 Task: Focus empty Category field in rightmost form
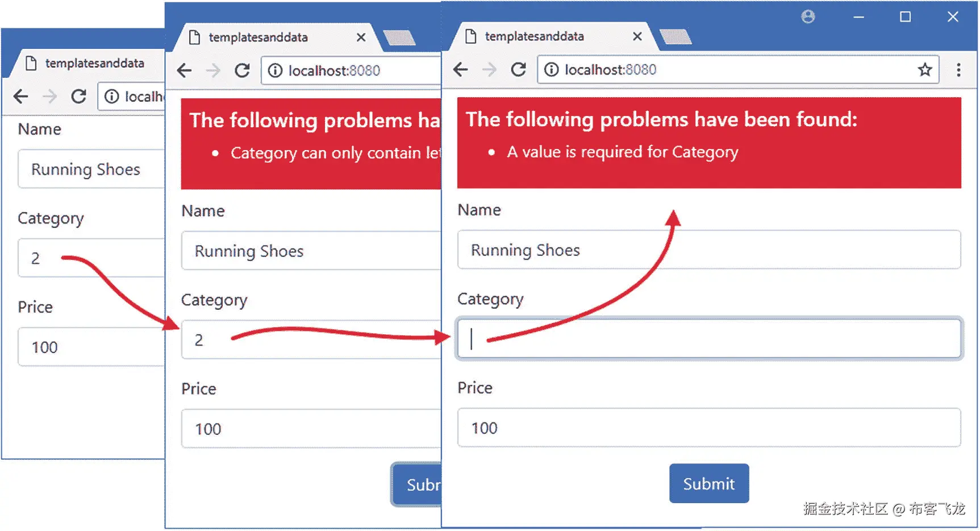click(x=709, y=339)
